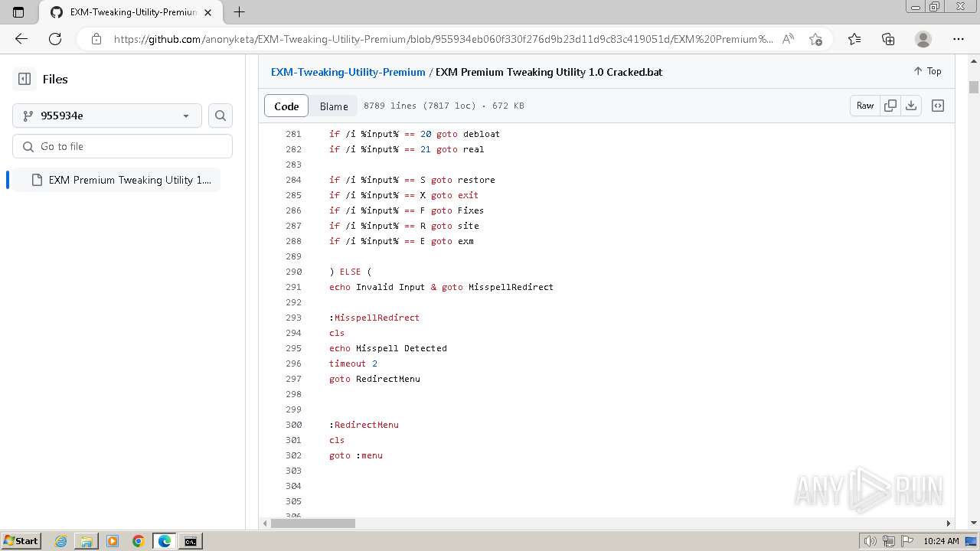Click ':MisspellRedirect' label on line 293
Screen dimensions: 980x551
(374, 318)
